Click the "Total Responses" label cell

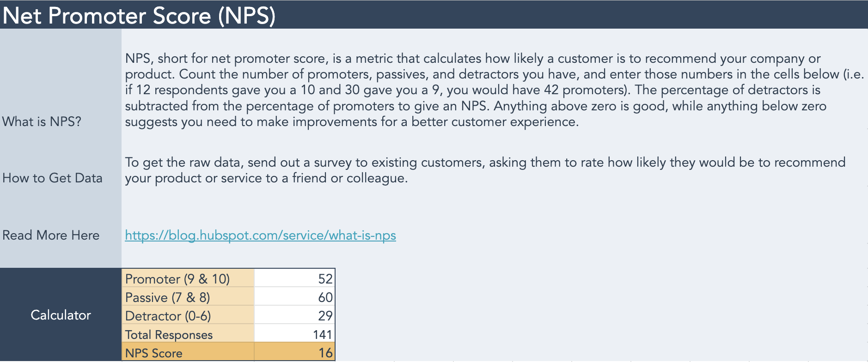point(188,334)
